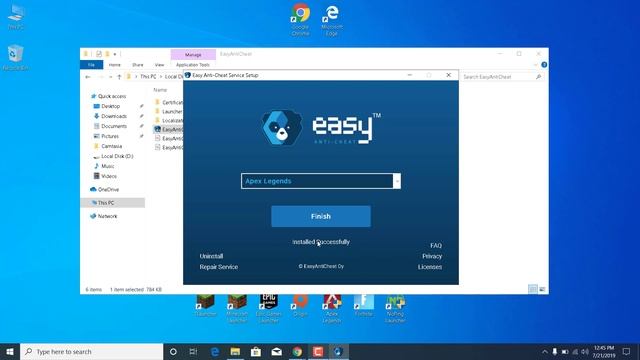This screenshot has width=640, height=360.
Task: Open Google Chrome from taskbar
Action: [x=297, y=351]
